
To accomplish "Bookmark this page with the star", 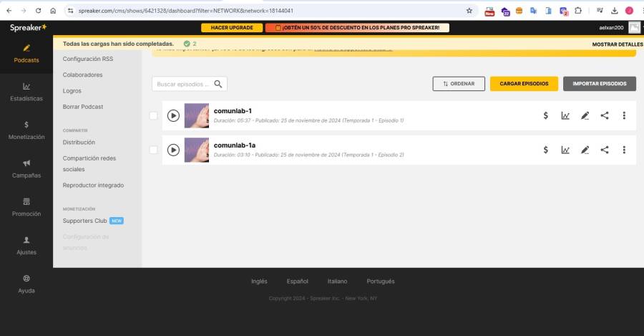I will [469, 11].
